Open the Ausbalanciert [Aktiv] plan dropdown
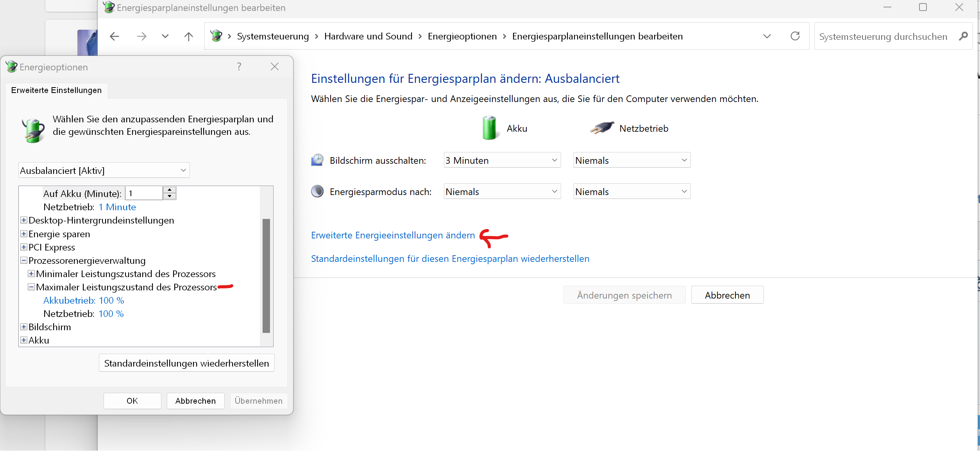 pos(104,170)
